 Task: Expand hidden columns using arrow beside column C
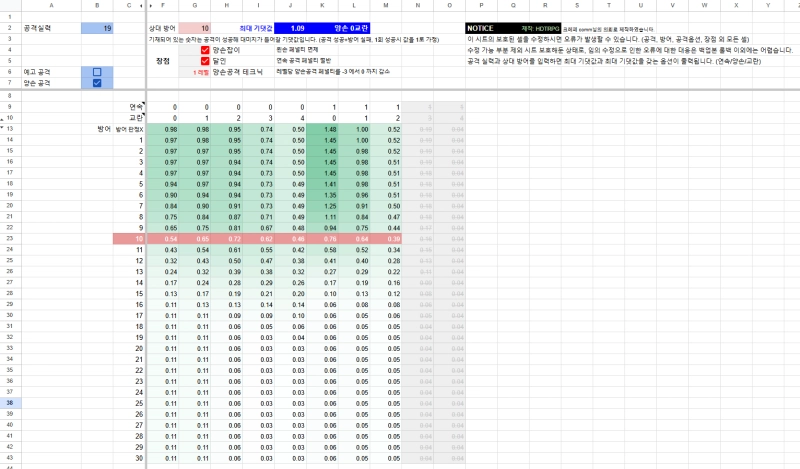tap(139, 5)
